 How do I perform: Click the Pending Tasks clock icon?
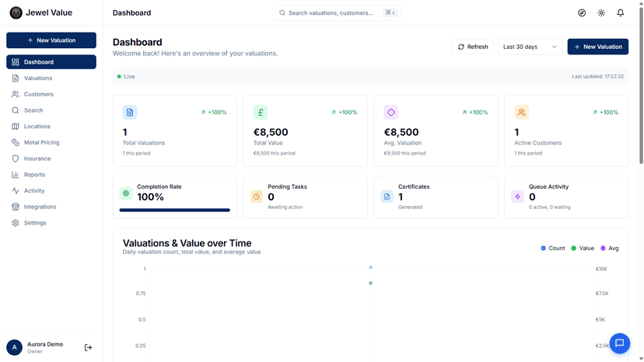coord(257,197)
